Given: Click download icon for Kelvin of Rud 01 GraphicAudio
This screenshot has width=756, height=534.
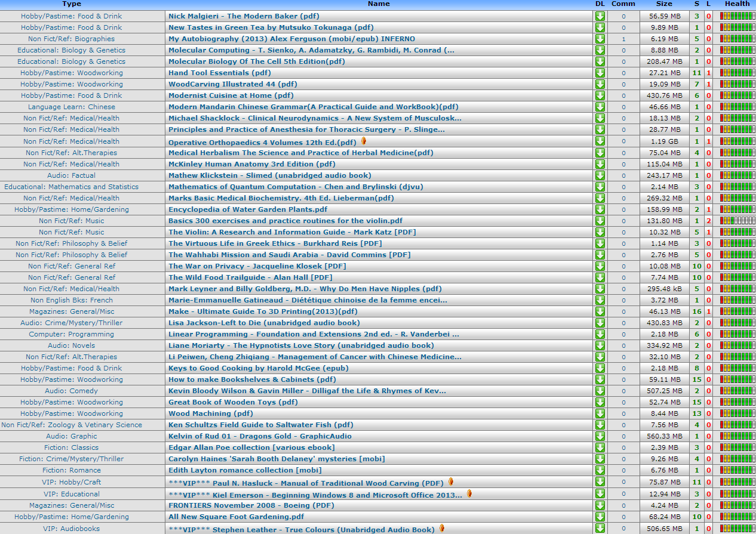Looking at the screenshot, I should pyautogui.click(x=600, y=436).
